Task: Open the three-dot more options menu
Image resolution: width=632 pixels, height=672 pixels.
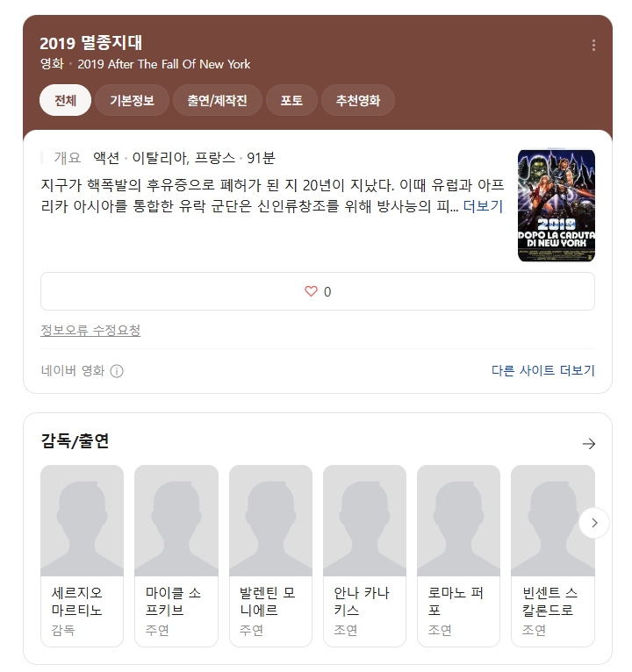Action: pyautogui.click(x=593, y=45)
